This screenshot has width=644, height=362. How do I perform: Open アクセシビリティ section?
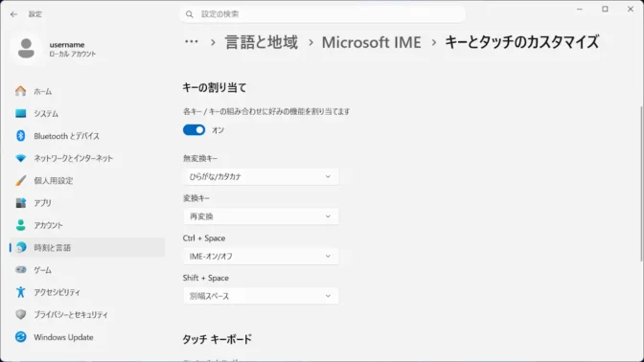[87, 292]
